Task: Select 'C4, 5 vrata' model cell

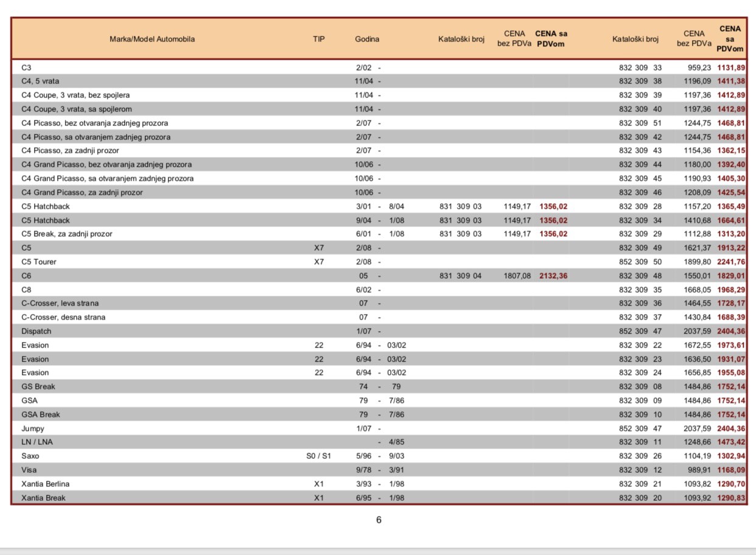Action: click(40, 81)
